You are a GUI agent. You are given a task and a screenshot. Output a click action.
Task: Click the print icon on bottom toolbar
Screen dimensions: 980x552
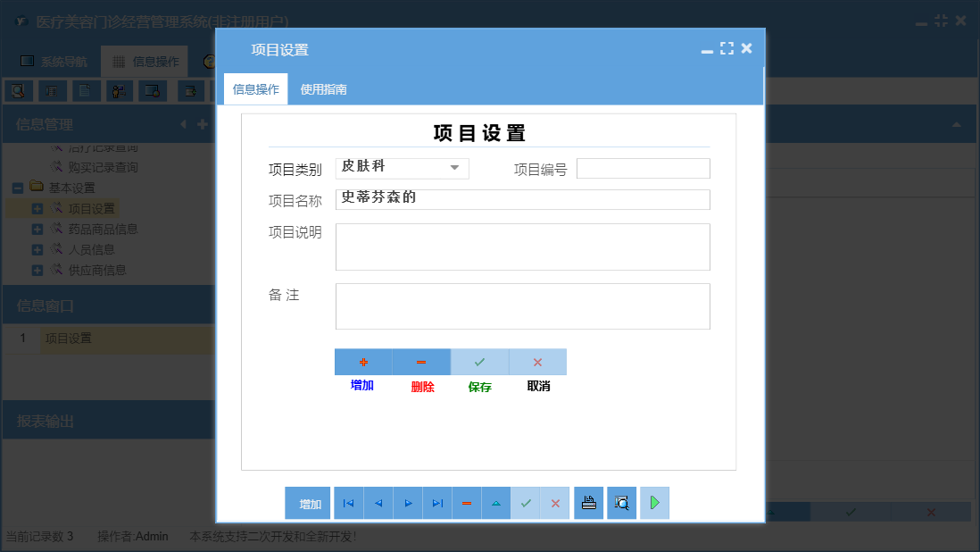click(x=588, y=503)
